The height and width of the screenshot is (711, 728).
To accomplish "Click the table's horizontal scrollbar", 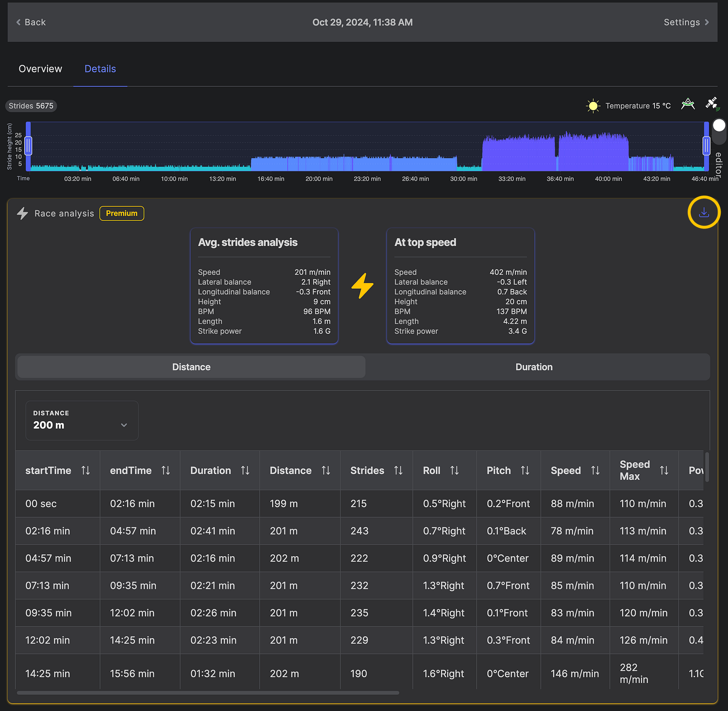I will click(208, 693).
